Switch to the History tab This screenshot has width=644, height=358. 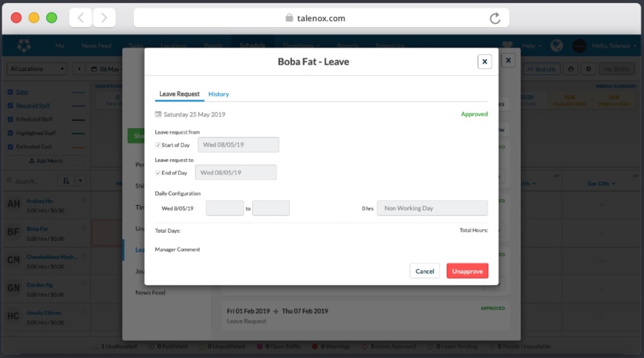coord(218,94)
